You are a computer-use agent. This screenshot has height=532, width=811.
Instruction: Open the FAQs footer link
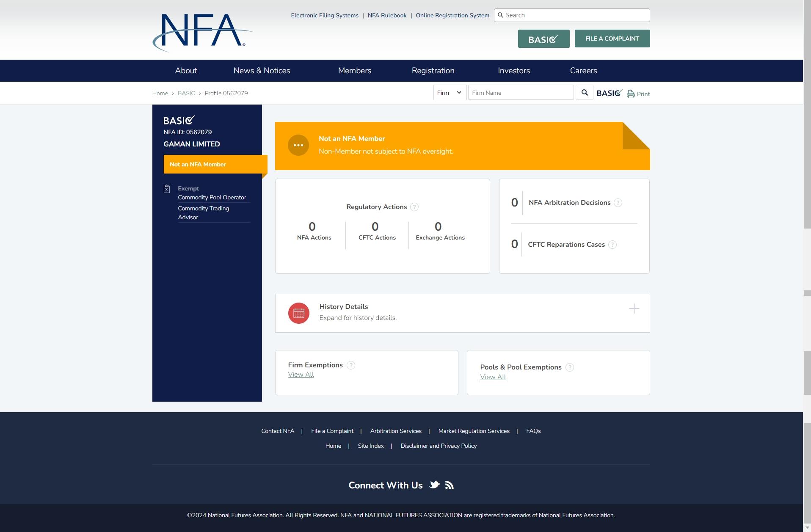click(533, 431)
